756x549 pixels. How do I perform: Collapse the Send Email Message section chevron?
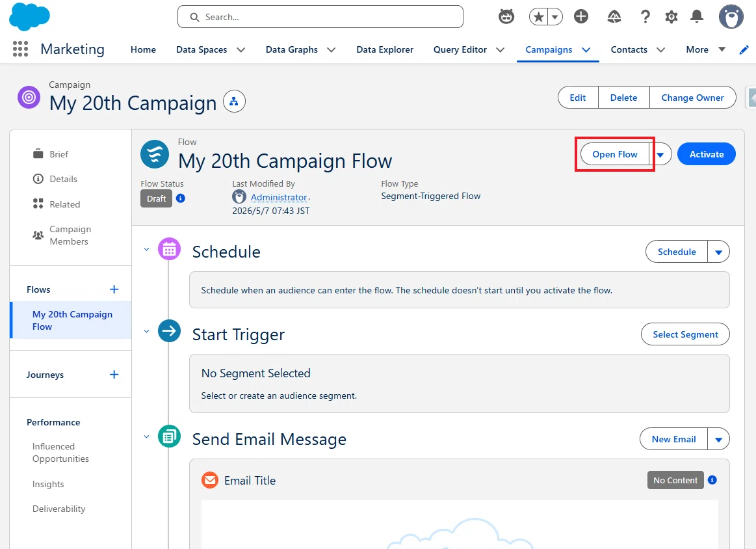click(146, 436)
